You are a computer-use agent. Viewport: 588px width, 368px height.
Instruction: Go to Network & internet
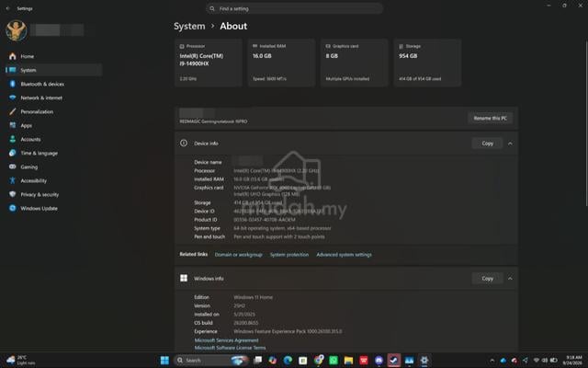(41, 98)
